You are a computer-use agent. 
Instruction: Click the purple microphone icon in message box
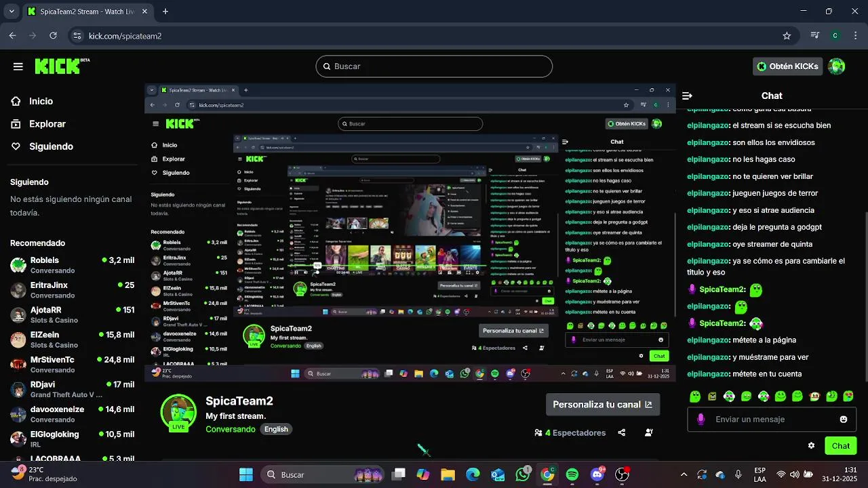[701, 420]
